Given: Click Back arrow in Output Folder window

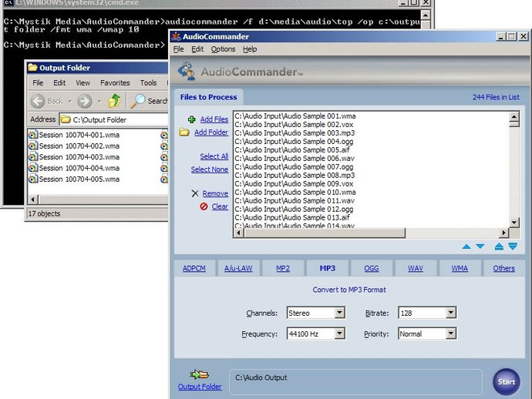Looking at the screenshot, I should (x=38, y=101).
